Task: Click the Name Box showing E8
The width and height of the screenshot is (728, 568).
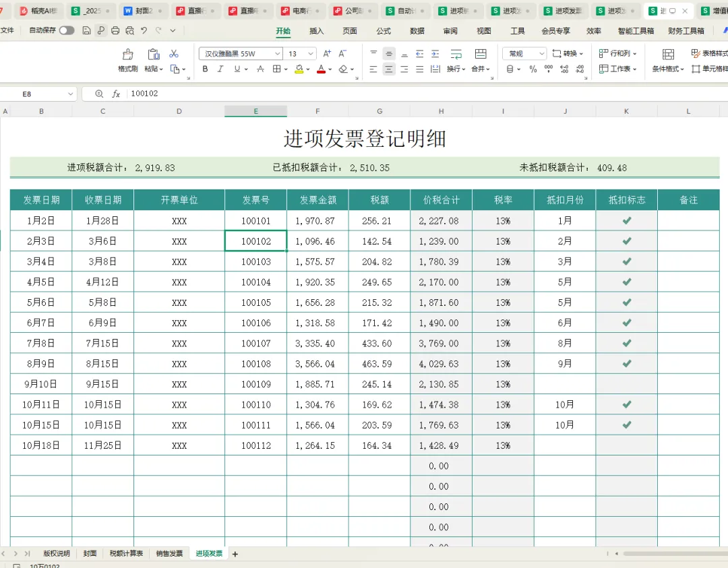Action: coord(37,94)
